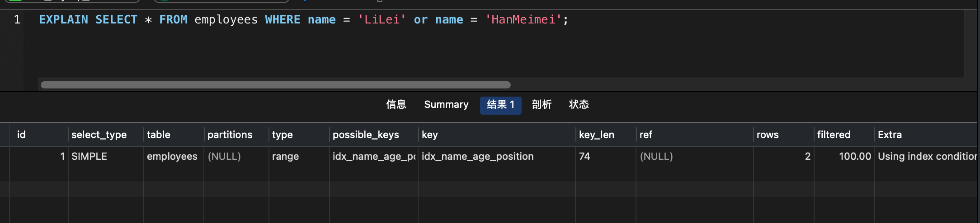This screenshot has height=223, width=980.
Task: Click the possible_keys column header
Action: coord(366,135)
